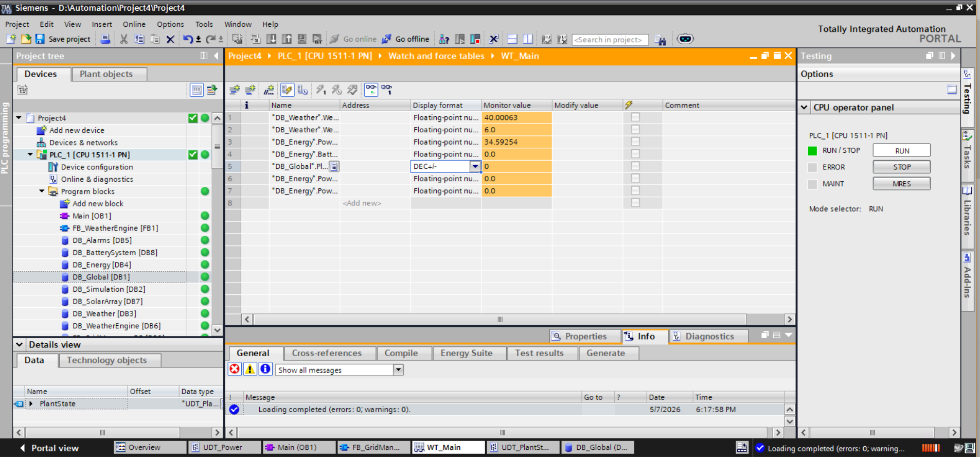
Task: Click the Cross-references icon in toolbar
Action: [493, 39]
